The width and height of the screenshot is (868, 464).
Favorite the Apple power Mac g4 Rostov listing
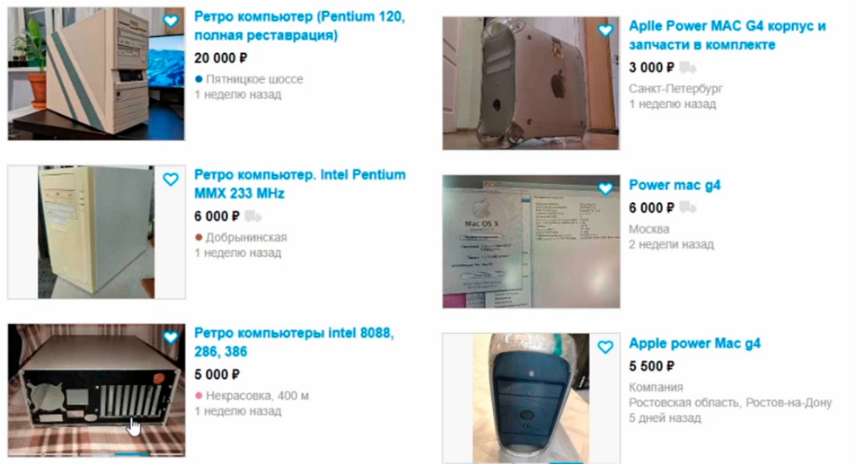[x=606, y=347]
